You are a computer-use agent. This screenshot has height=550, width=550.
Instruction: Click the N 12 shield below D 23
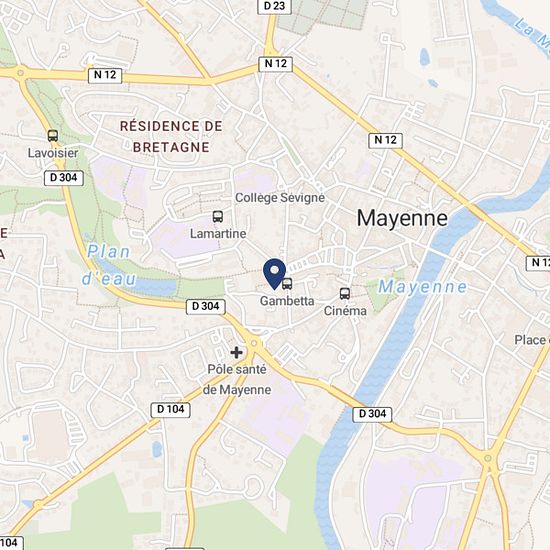[x=275, y=64]
